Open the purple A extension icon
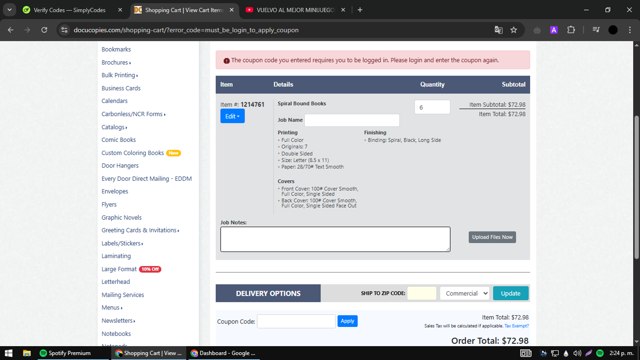This screenshot has width=640, height=360. [x=554, y=30]
